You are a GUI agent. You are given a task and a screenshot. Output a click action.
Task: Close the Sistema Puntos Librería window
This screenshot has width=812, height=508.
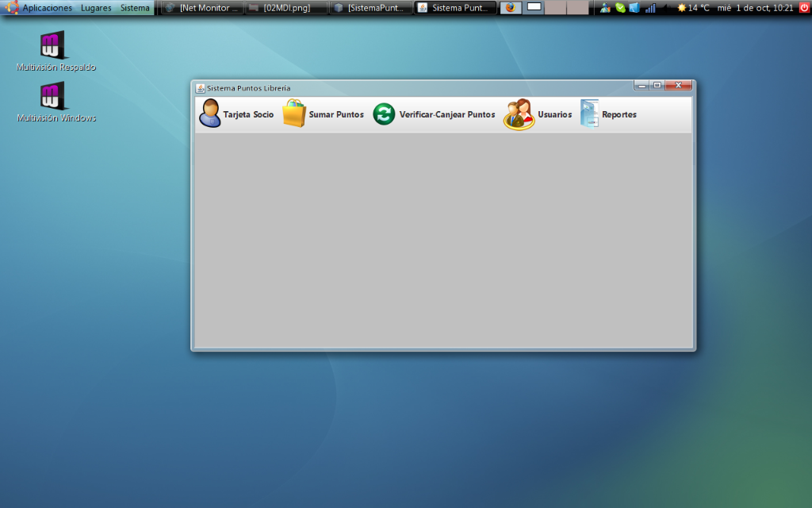pos(679,85)
